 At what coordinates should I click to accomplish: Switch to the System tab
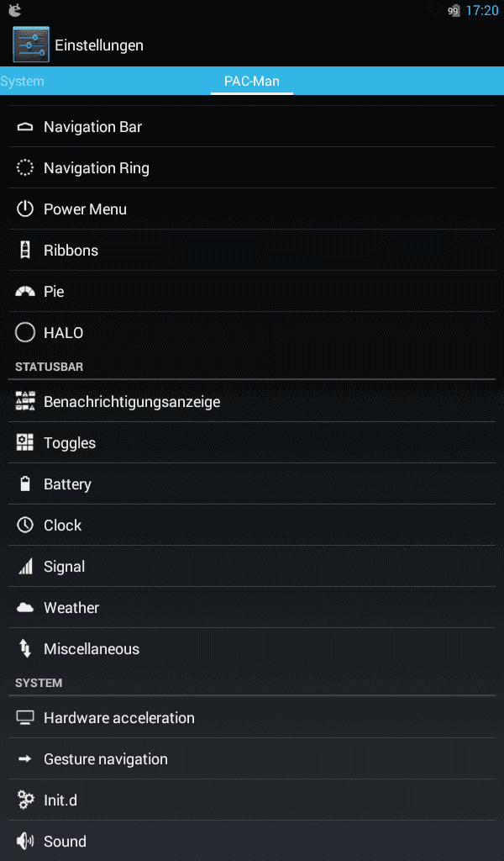(x=22, y=82)
